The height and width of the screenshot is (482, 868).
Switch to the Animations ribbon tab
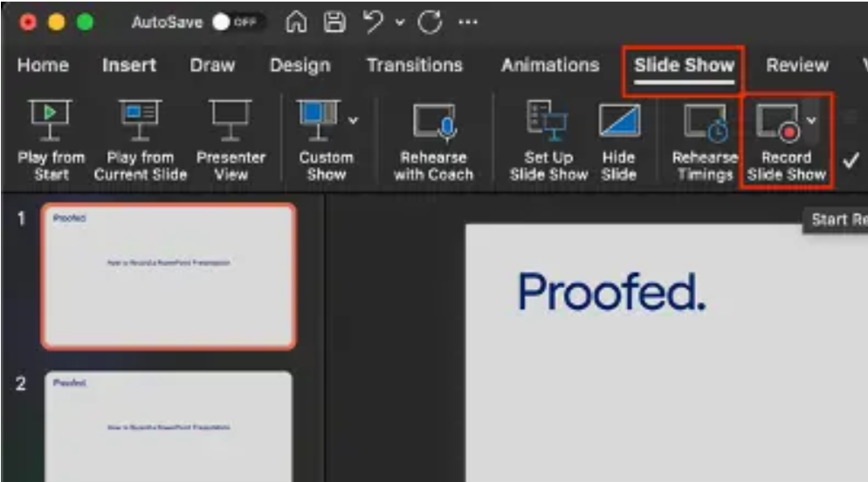click(x=550, y=65)
